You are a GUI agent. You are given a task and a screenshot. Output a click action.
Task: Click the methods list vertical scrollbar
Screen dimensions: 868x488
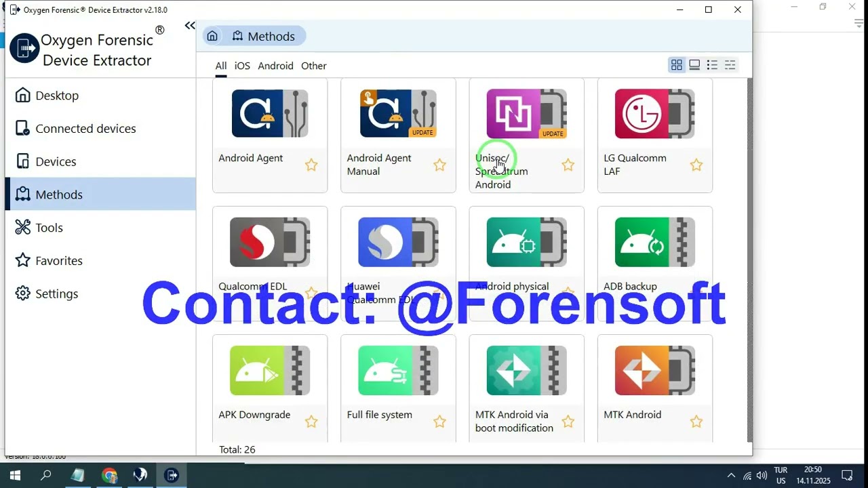pos(749,260)
